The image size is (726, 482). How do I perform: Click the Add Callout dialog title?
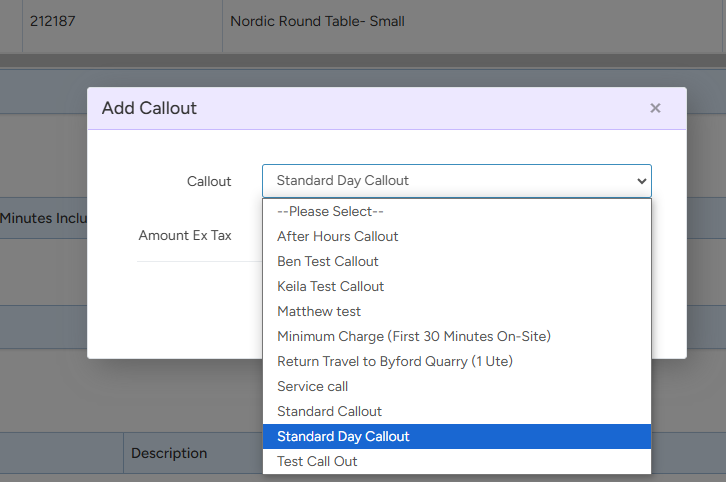(149, 108)
